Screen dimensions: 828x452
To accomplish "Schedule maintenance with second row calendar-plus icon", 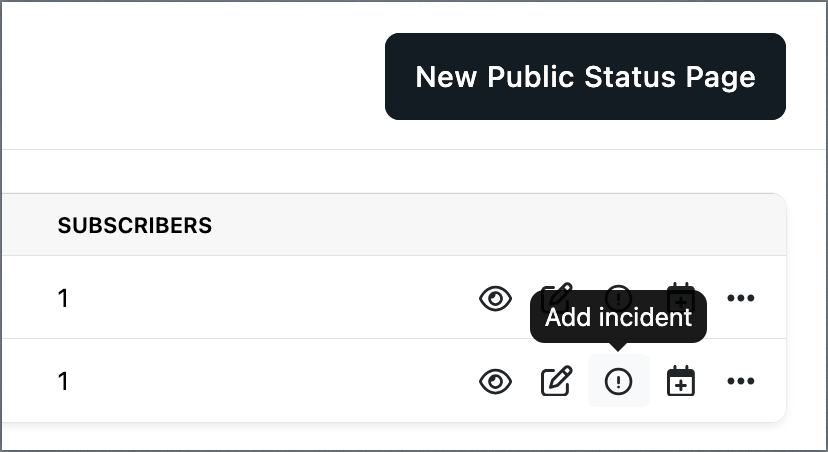I will click(681, 381).
